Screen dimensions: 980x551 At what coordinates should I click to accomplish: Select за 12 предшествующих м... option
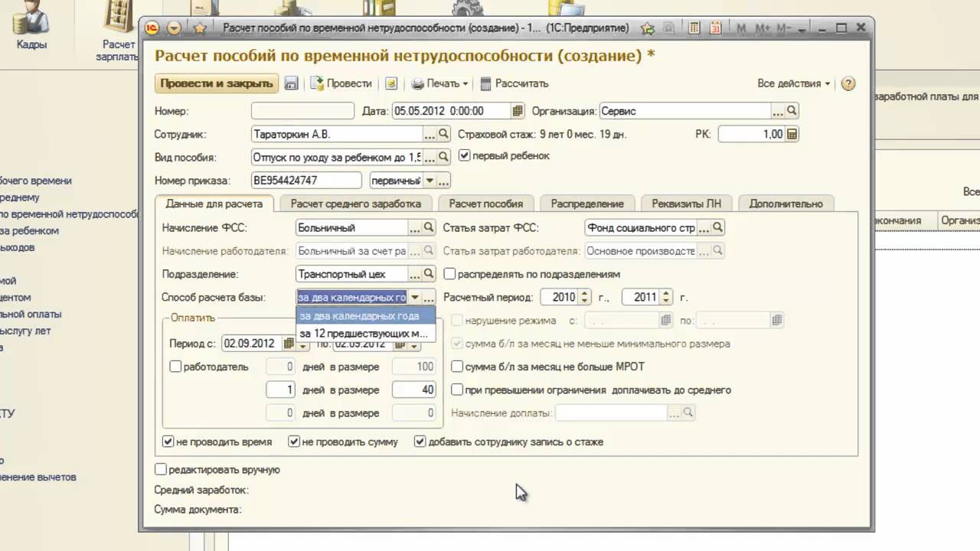365,334
